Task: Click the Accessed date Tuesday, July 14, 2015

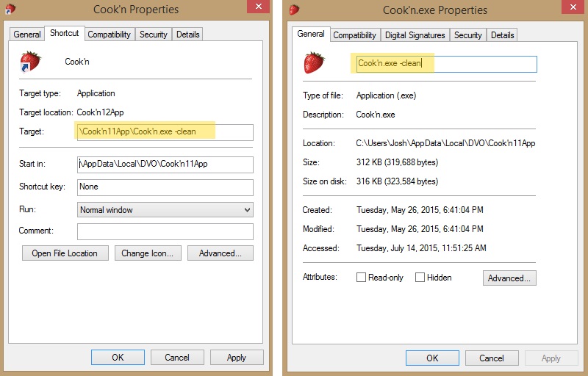Action: (421, 248)
